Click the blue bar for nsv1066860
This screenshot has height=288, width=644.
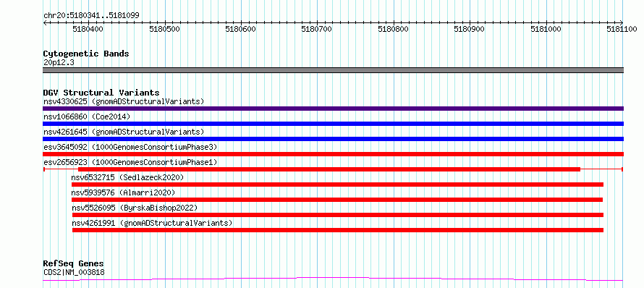pos(333,124)
